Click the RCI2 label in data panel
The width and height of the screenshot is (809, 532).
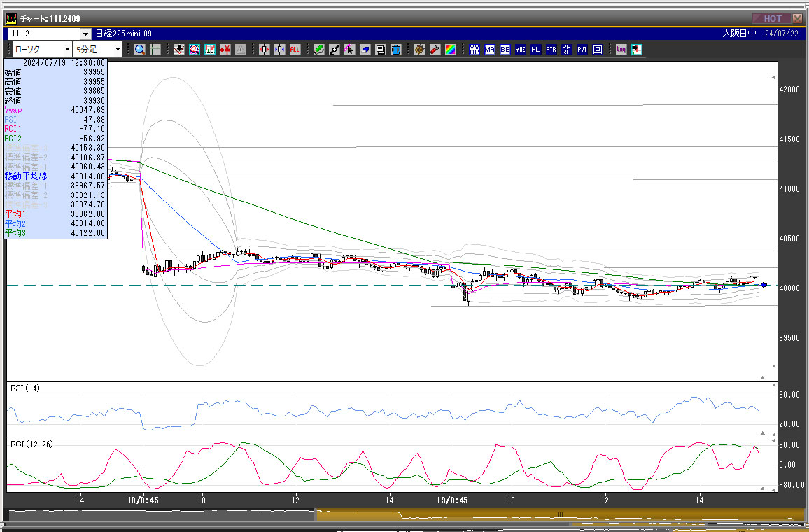13,139
